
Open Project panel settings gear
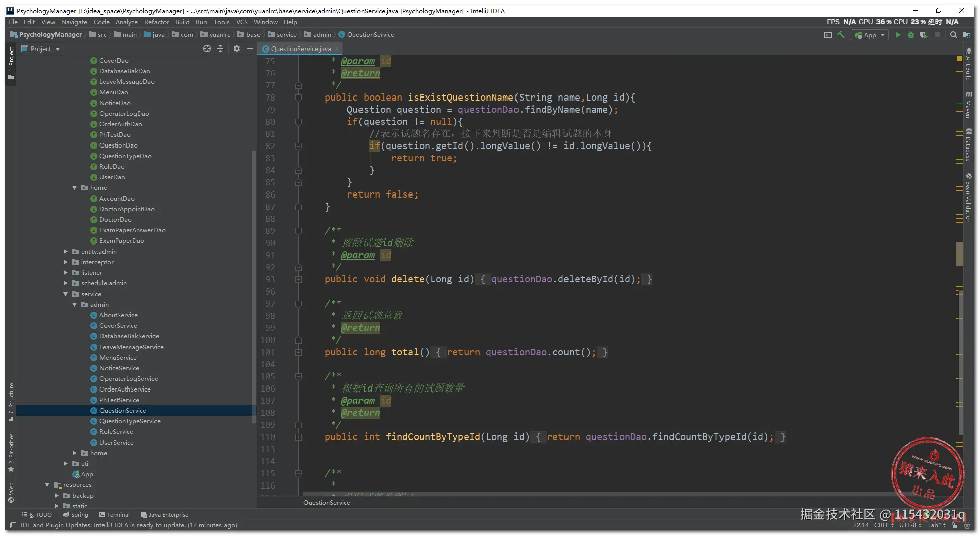236,49
